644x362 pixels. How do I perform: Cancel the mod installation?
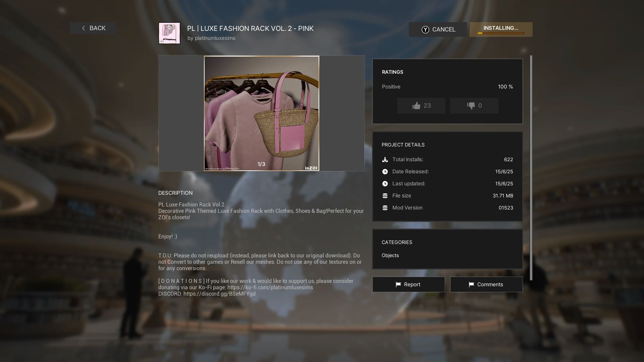[438, 29]
